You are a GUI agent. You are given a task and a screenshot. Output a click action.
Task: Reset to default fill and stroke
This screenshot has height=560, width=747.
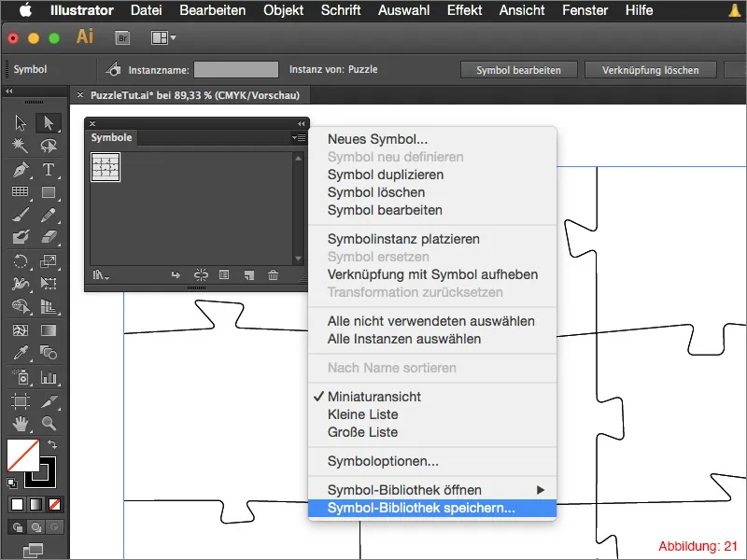(x=12, y=483)
